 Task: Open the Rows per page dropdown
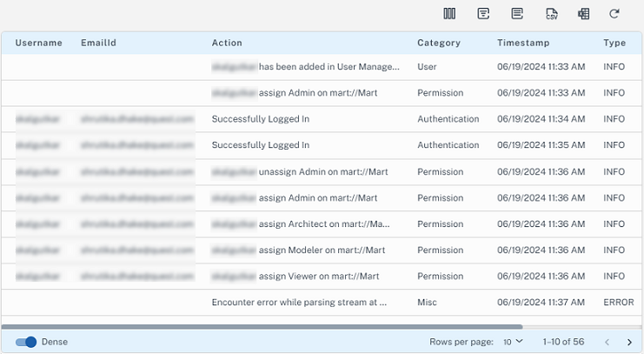coord(513,342)
